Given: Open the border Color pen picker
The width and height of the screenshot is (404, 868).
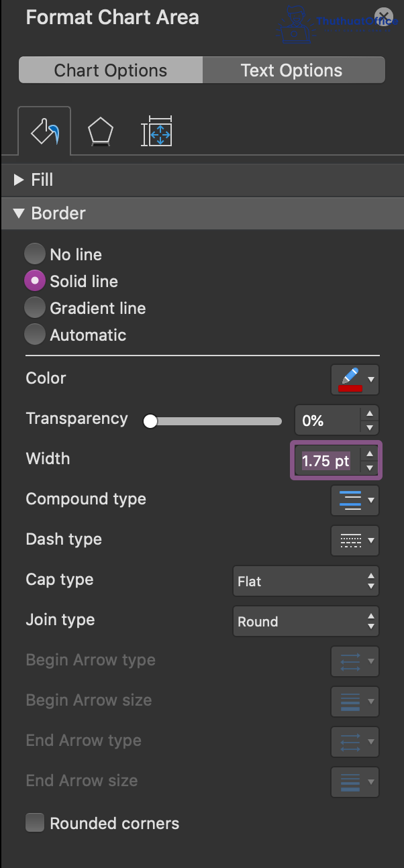Looking at the screenshot, I should 354,380.
